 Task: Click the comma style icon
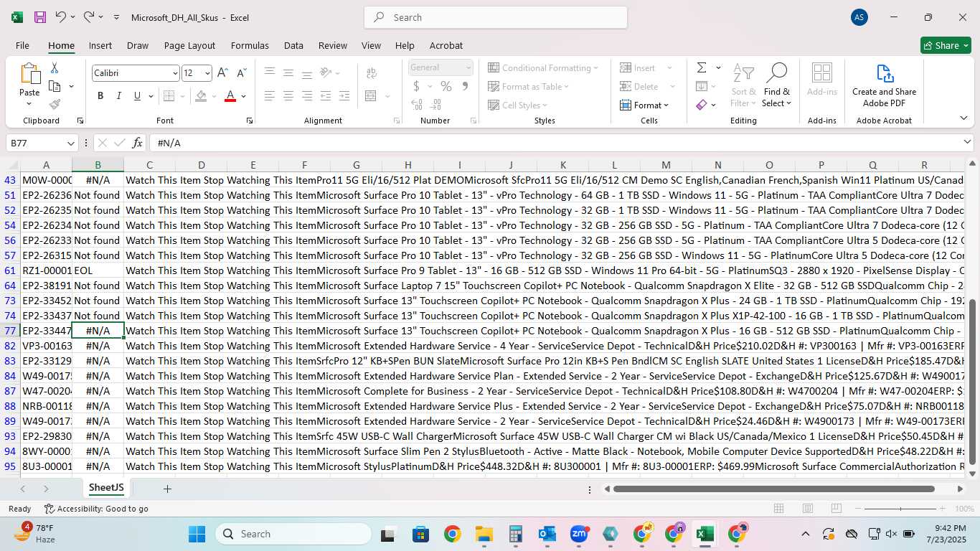pyautogui.click(x=465, y=87)
